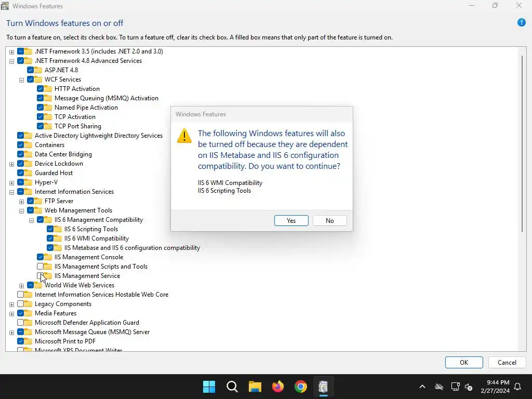Collapse Web Management Tools node

tap(21, 211)
